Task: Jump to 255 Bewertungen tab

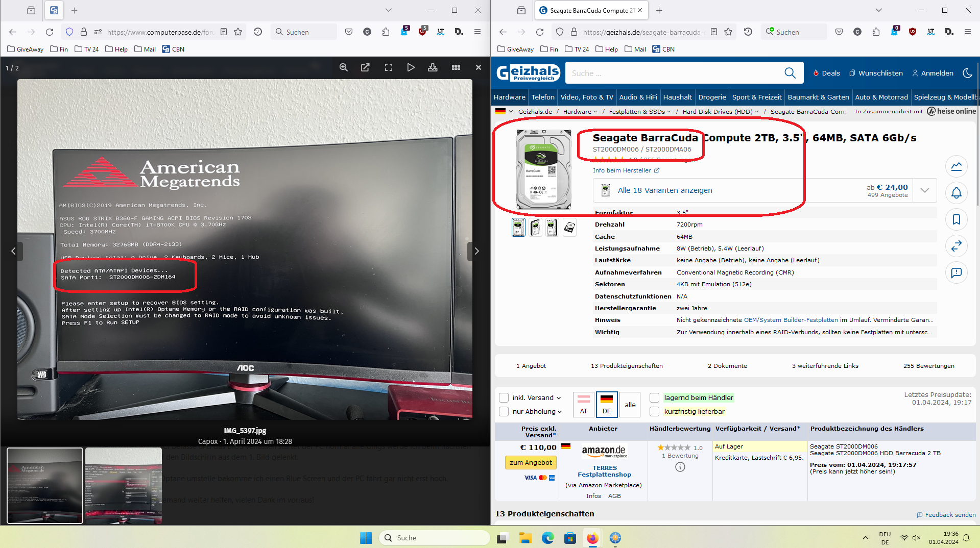Action: coord(928,366)
